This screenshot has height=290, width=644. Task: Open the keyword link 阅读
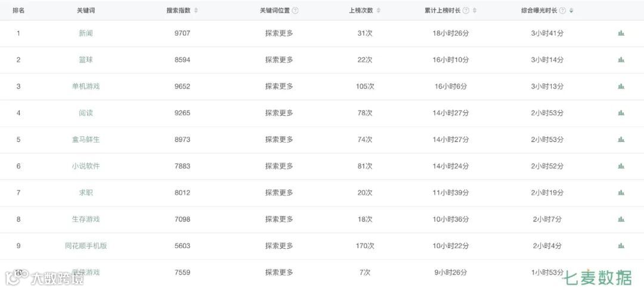pyautogui.click(x=86, y=113)
